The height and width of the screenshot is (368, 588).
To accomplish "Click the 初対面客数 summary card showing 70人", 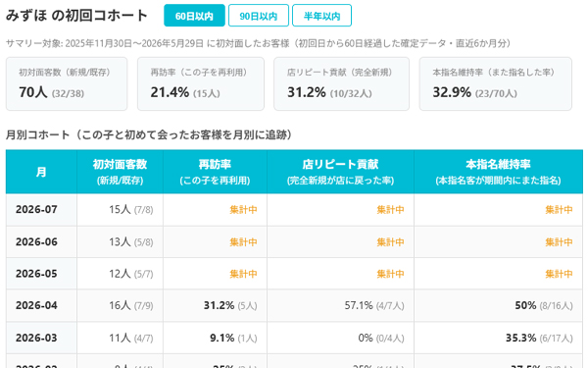I will (67, 83).
